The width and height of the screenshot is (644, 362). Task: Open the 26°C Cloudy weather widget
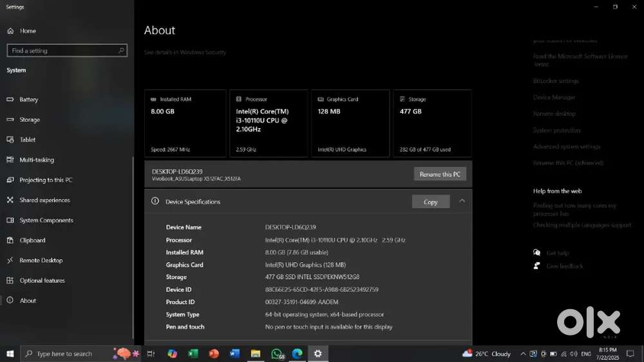[x=486, y=354]
